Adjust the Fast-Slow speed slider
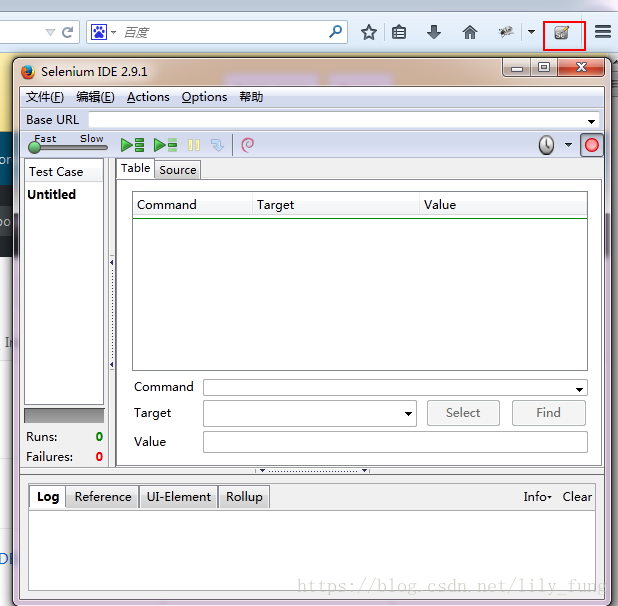The width and height of the screenshot is (618, 606). coord(68,147)
